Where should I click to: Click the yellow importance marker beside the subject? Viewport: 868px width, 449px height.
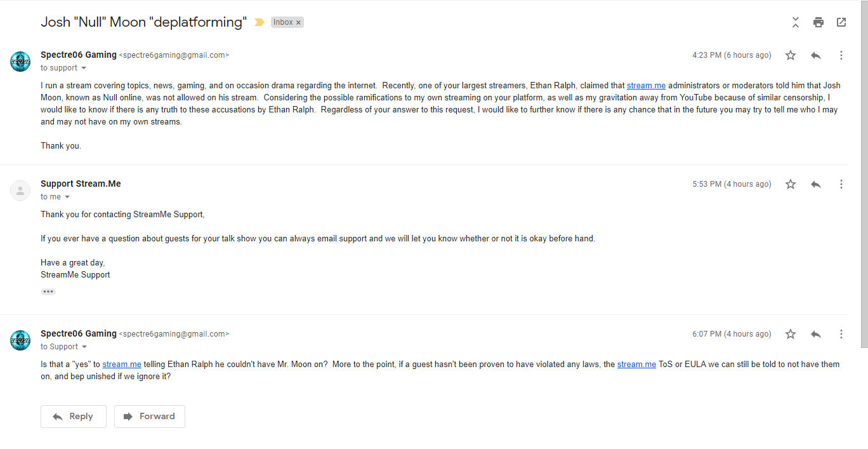tap(259, 22)
